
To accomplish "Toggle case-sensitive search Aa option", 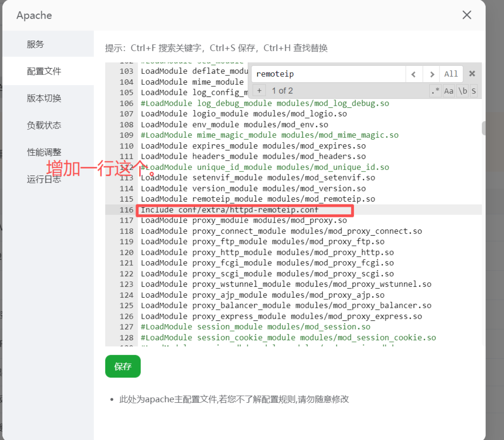I will coord(449,91).
